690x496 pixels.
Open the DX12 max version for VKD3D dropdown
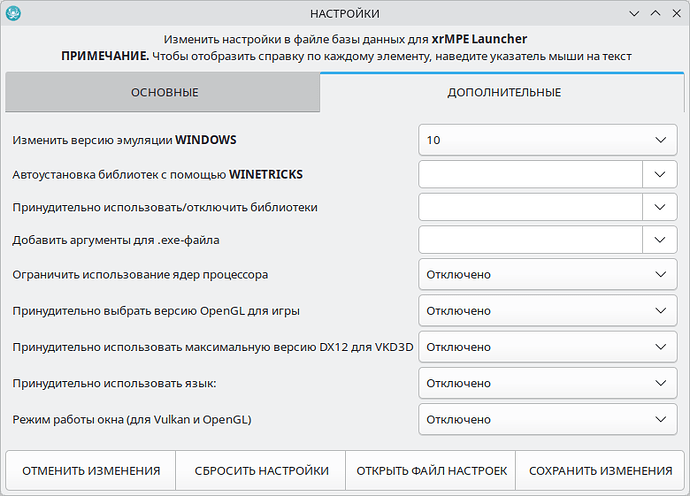pos(546,347)
